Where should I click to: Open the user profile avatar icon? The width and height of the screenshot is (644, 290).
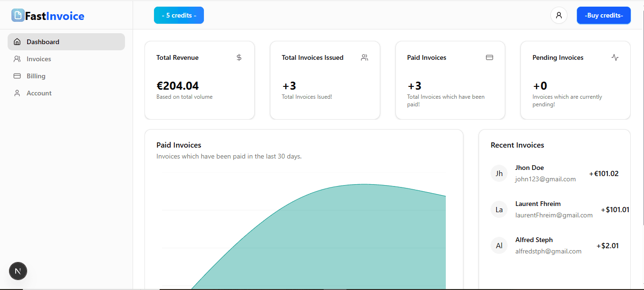(x=558, y=15)
